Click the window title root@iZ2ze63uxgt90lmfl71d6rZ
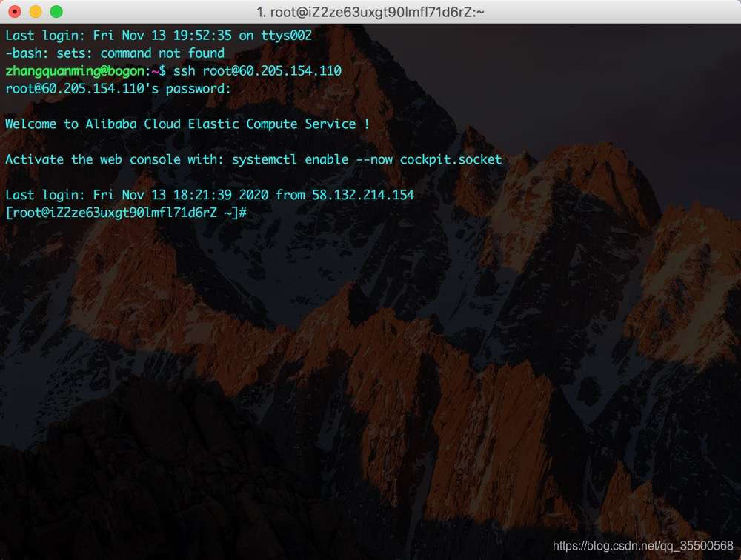Viewport: 741px width, 560px height. (x=370, y=12)
